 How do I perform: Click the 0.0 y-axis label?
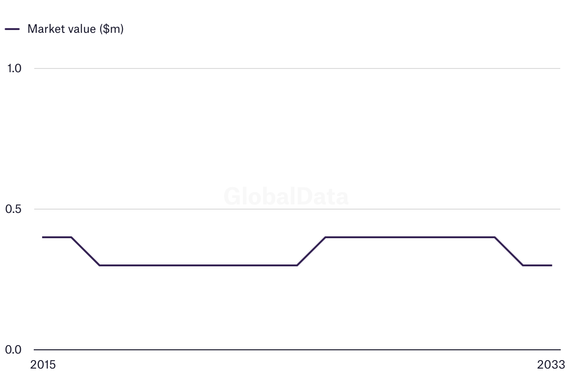14,350
